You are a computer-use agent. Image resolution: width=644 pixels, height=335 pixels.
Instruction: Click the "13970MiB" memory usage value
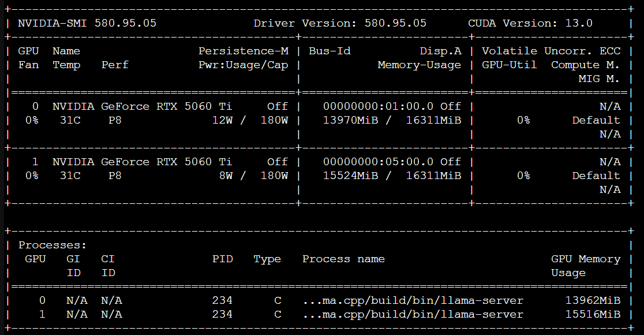[x=351, y=121]
